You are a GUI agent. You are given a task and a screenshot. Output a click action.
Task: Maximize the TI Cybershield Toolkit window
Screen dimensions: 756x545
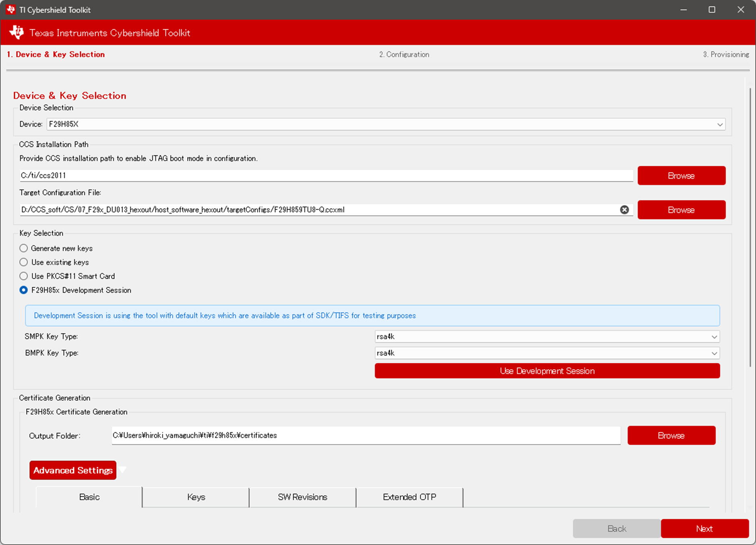(712, 10)
